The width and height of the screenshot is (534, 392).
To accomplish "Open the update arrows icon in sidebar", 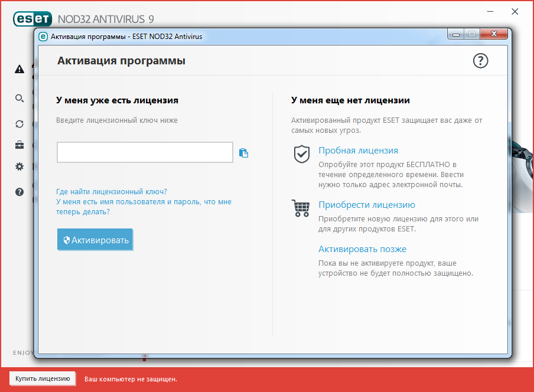I will pos(19,124).
